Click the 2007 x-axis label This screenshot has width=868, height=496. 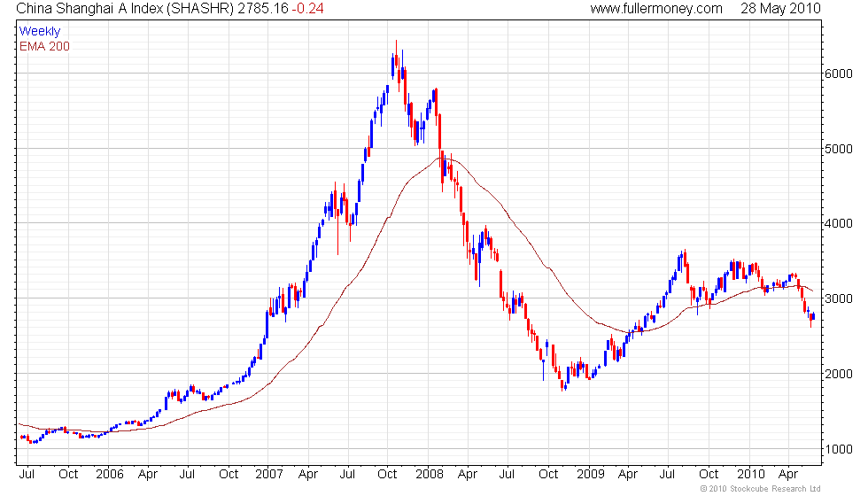pos(269,475)
